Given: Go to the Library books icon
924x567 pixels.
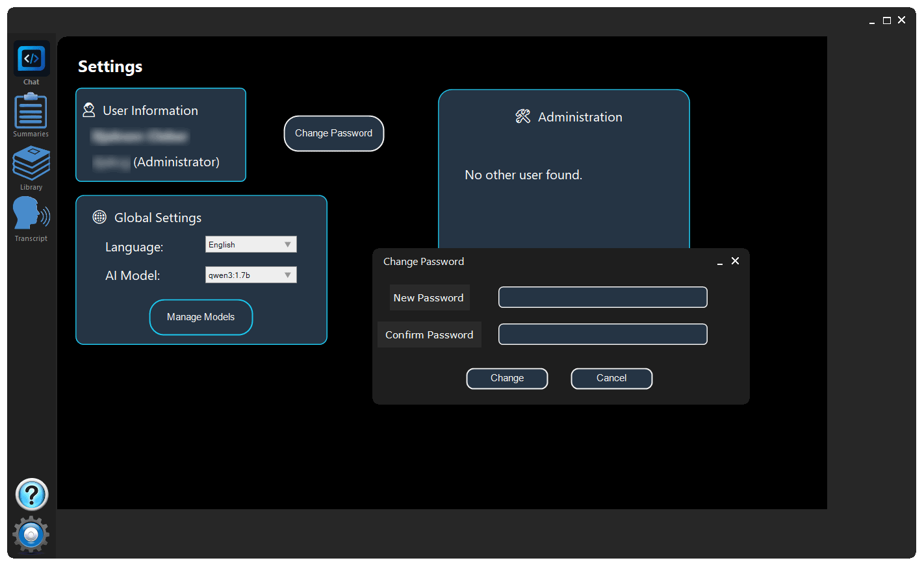Looking at the screenshot, I should tap(31, 164).
